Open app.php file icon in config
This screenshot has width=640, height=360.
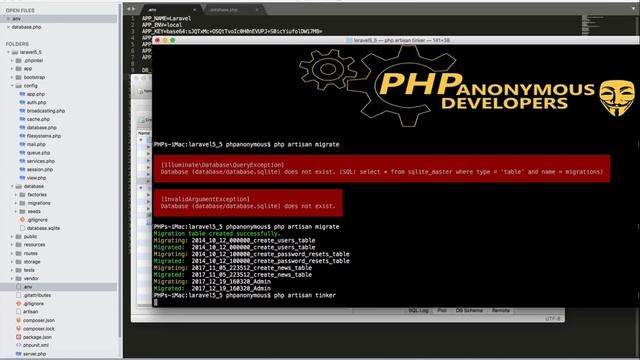coord(22,94)
